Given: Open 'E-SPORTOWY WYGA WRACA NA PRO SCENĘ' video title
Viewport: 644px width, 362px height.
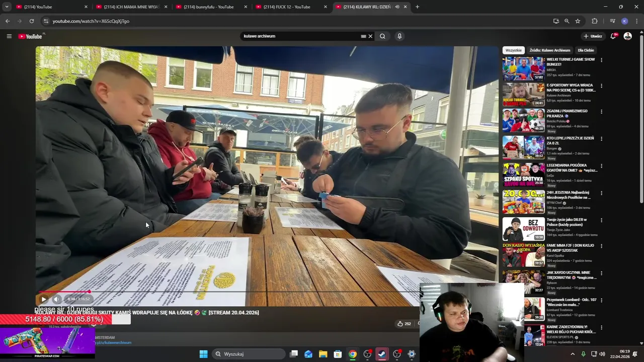Looking at the screenshot, I should (571, 88).
